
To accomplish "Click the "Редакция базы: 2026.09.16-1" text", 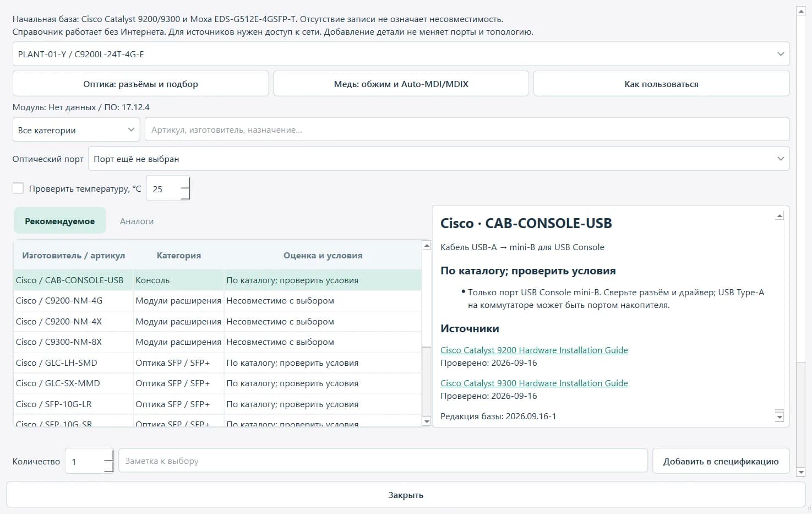I will [x=498, y=416].
